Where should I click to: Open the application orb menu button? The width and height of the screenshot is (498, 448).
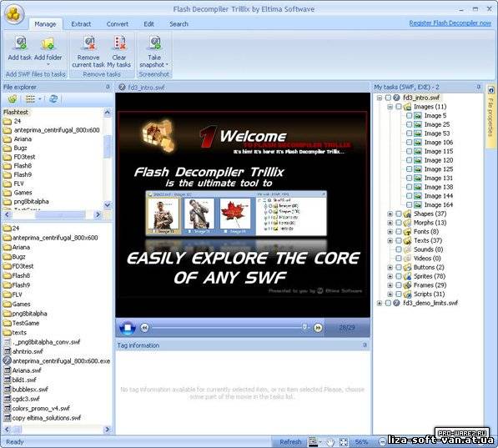[13, 13]
